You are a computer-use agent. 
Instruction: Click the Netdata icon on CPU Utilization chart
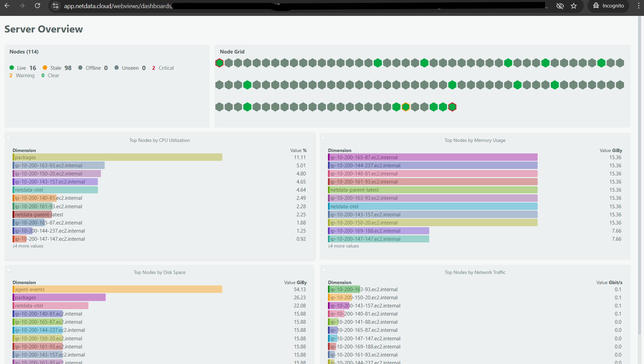[x=8, y=137]
